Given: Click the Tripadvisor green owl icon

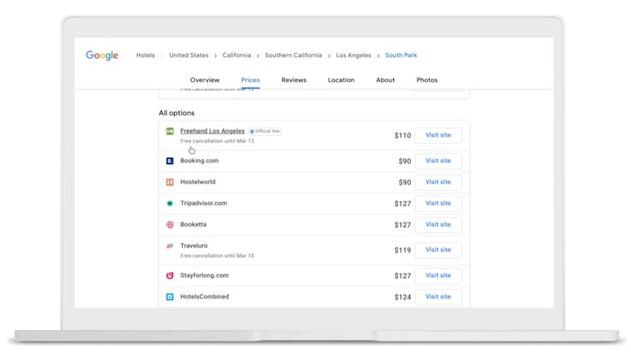Looking at the screenshot, I should (x=170, y=204).
